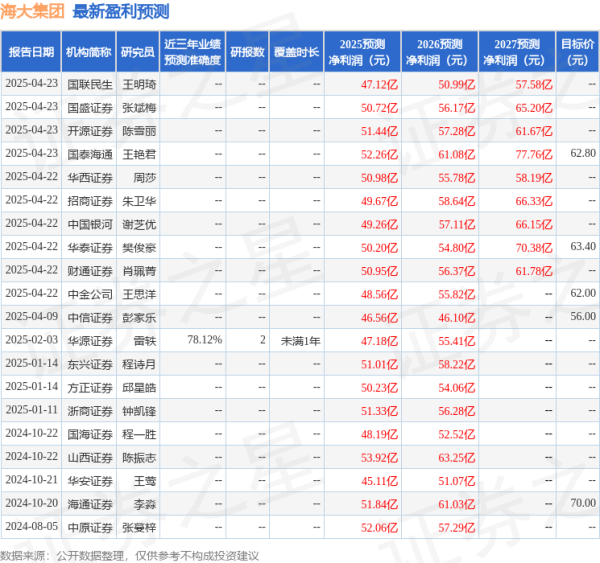Click analyst name 陈振志
600x563 pixels.
click(x=139, y=458)
